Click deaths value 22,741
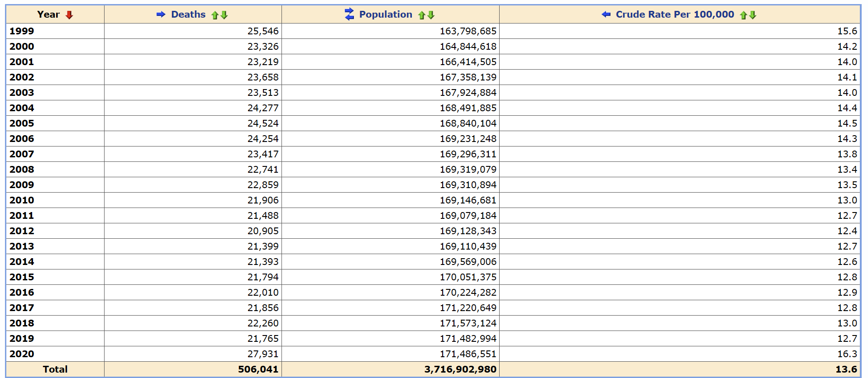The image size is (868, 378). (263, 170)
